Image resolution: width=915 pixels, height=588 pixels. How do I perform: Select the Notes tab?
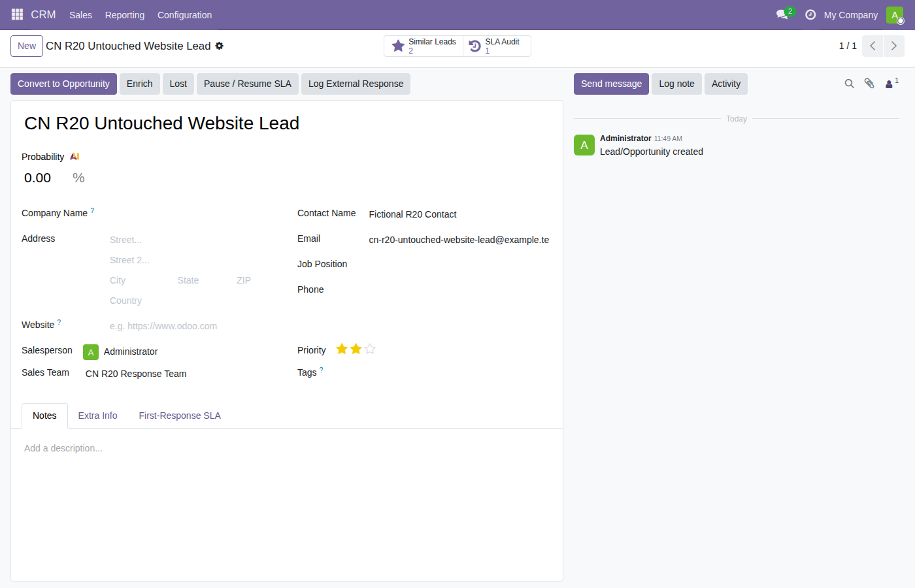tap(44, 416)
